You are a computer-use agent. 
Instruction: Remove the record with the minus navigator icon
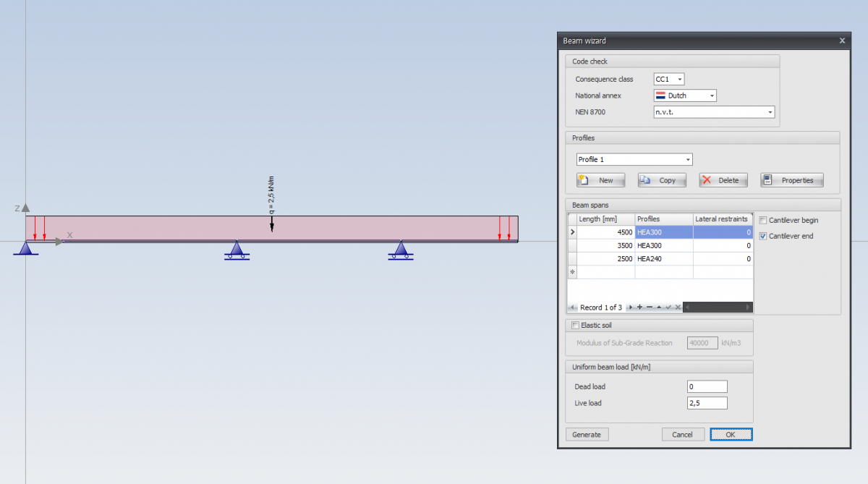[649, 307]
